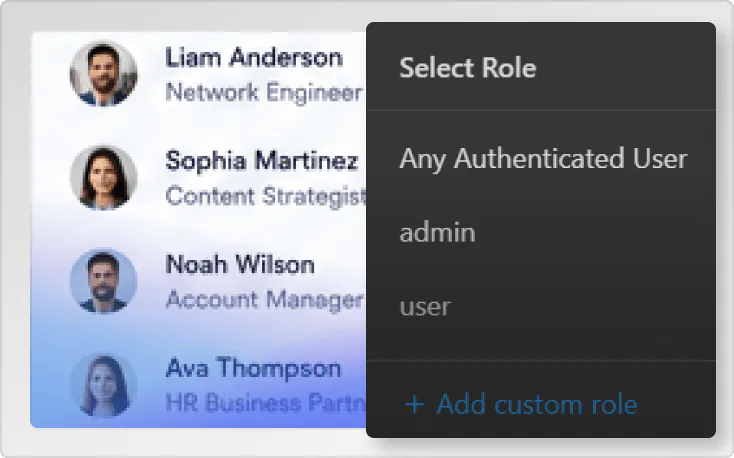This screenshot has width=734, height=458.
Task: Select the name Liam Anderson
Action: click(254, 58)
